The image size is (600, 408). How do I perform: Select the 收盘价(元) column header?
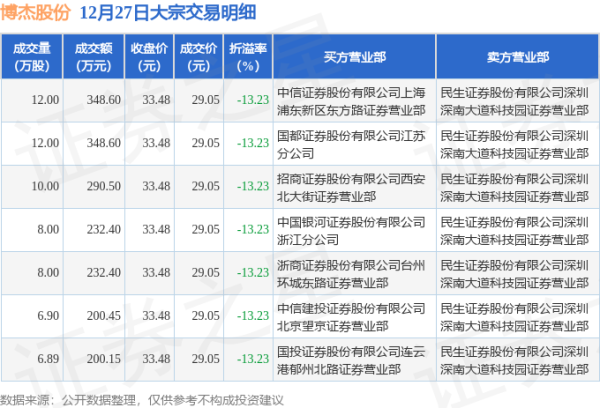149,57
